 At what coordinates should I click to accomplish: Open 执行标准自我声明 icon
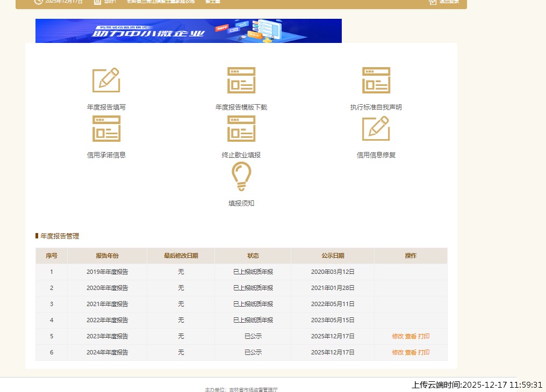(x=376, y=81)
